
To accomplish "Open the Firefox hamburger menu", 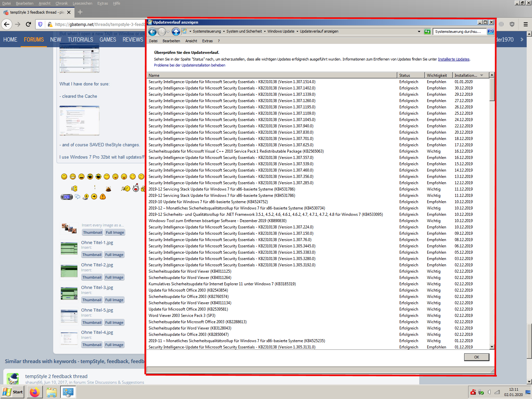I will pos(526,24).
